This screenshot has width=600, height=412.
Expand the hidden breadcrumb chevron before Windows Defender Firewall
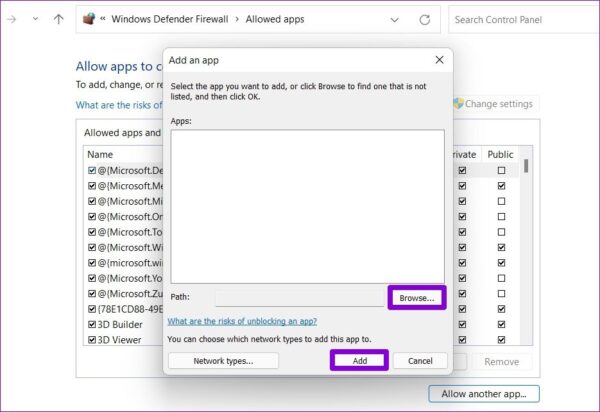pos(103,19)
